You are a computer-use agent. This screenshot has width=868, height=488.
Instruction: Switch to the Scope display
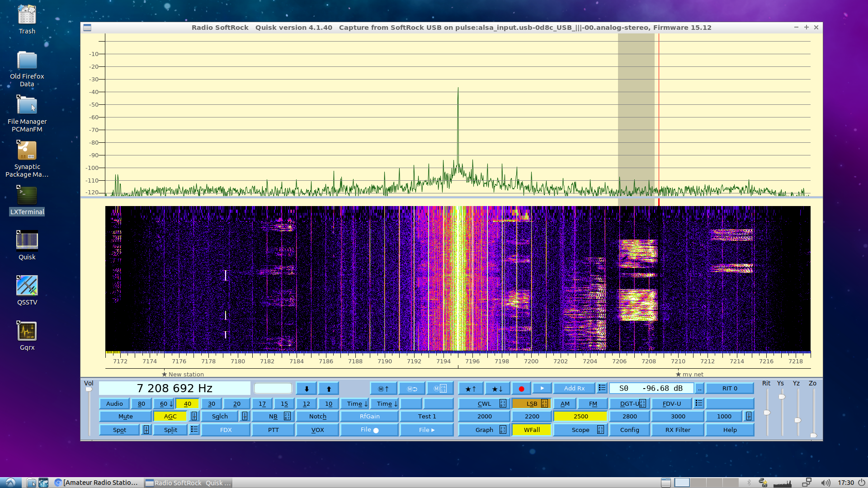[x=580, y=430]
